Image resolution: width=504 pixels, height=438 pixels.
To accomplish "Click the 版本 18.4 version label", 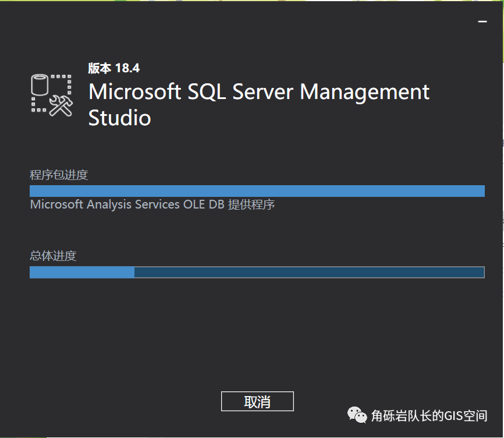I will click(114, 68).
